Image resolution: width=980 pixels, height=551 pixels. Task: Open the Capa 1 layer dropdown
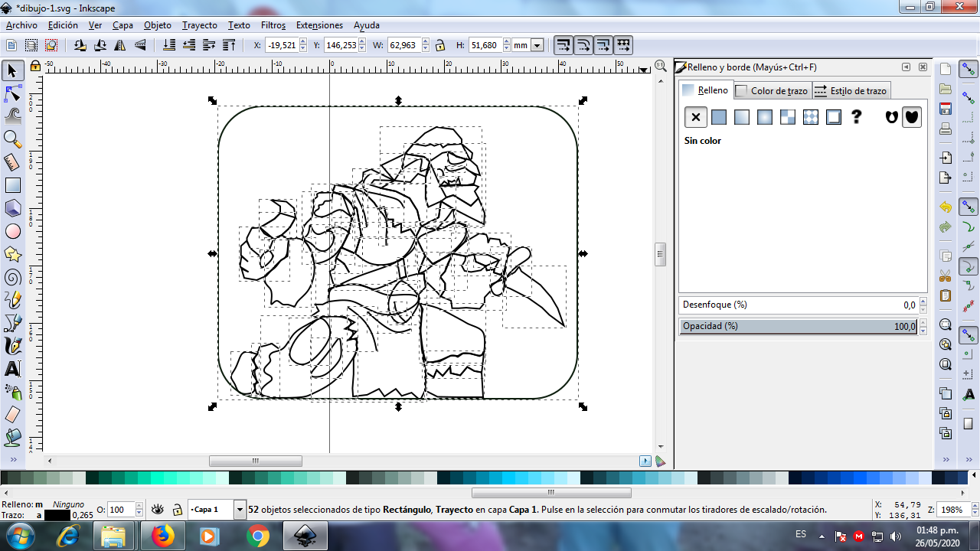[x=240, y=510]
